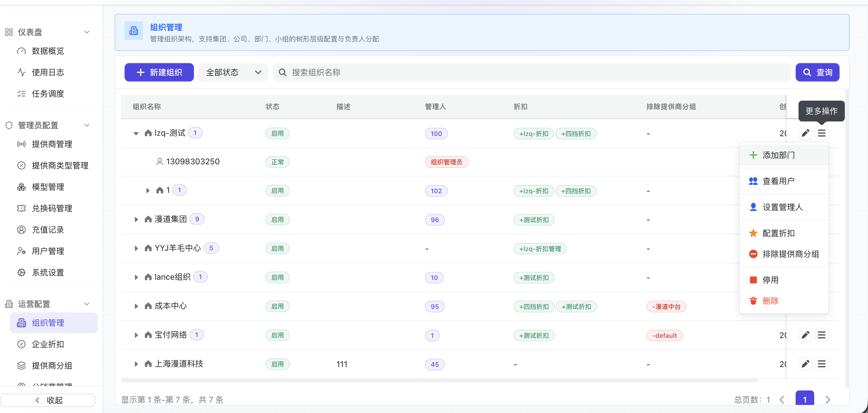This screenshot has height=413, width=868.
Task: Expand the 成本中心 tree row
Action: [136, 306]
